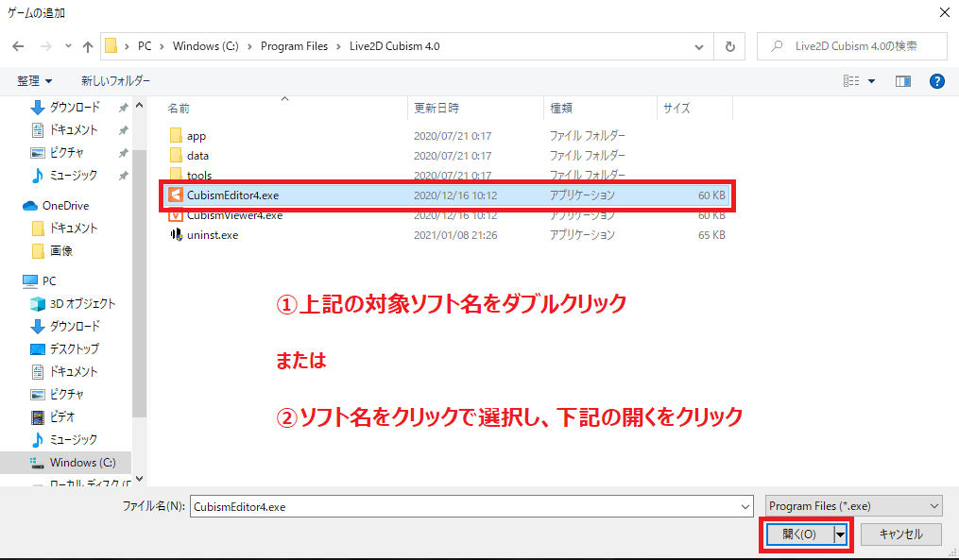Screen dimensions: 959x560
Task: Select CubismEditor4.exe file
Action: pos(447,195)
